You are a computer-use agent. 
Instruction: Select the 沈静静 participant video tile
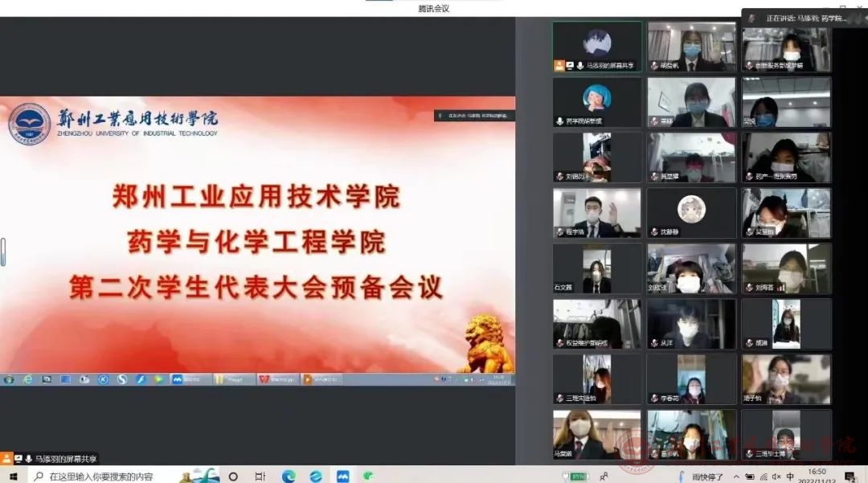click(x=691, y=213)
